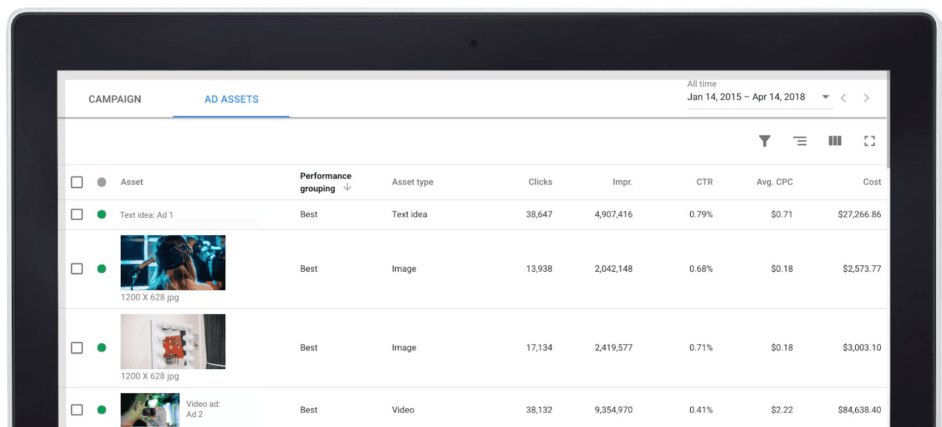Screen dimensions: 942x427
Task: Sort by Avg. CPC column header
Action: coord(775,182)
